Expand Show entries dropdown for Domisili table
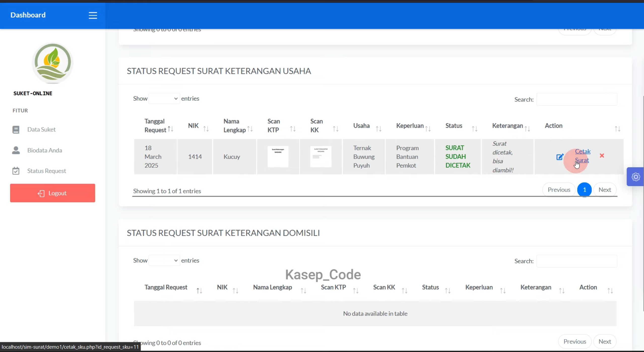The width and height of the screenshot is (644, 352). [164, 260]
